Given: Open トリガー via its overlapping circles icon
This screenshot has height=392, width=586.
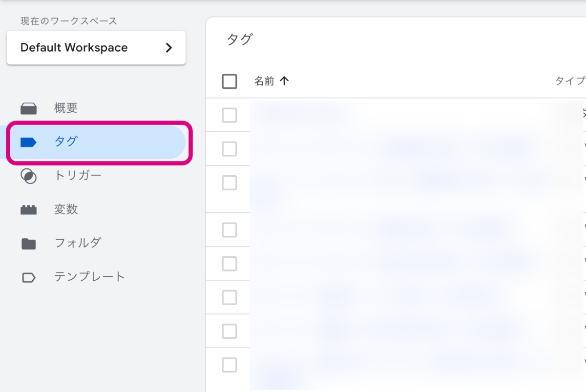Looking at the screenshot, I should click(x=29, y=176).
